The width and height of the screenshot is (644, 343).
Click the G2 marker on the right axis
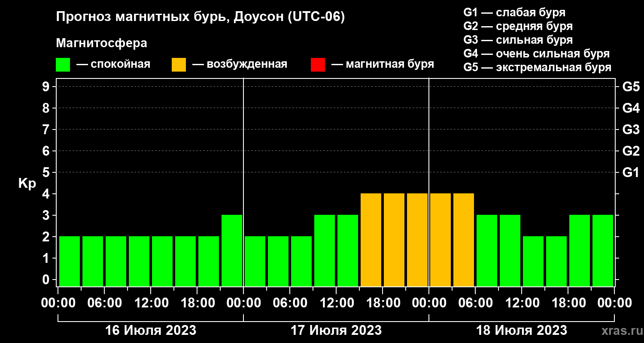click(x=631, y=151)
